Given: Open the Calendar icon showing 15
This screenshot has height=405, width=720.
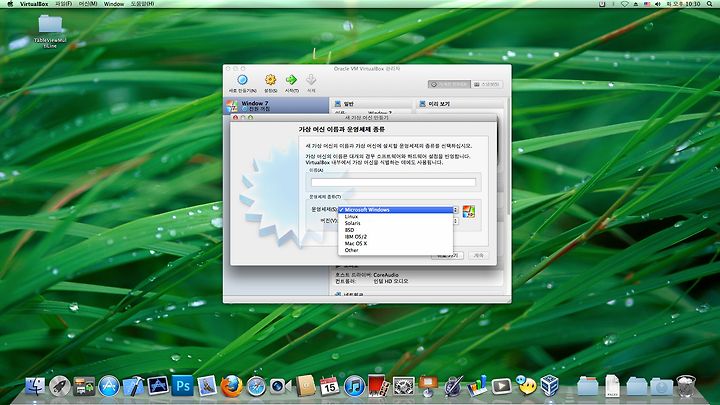Looking at the screenshot, I should click(x=329, y=386).
